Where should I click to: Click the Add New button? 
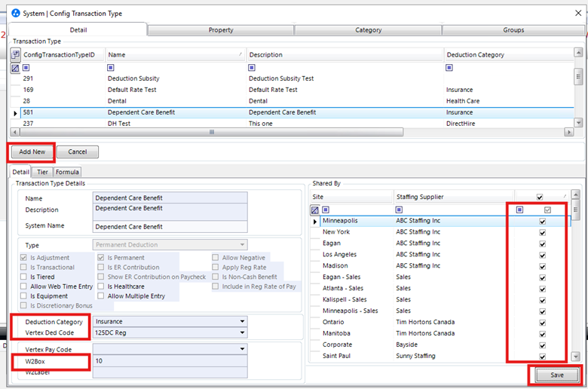pyautogui.click(x=32, y=152)
